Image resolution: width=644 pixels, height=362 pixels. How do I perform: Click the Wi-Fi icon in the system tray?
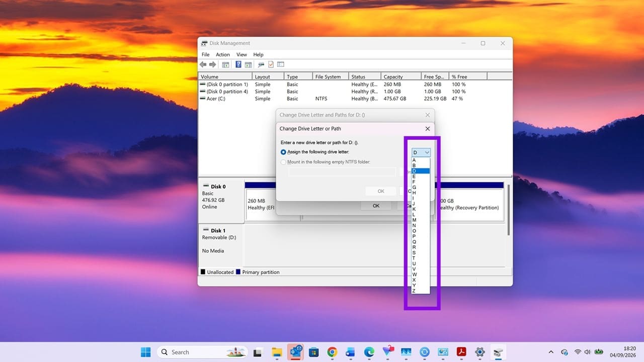tap(578, 352)
